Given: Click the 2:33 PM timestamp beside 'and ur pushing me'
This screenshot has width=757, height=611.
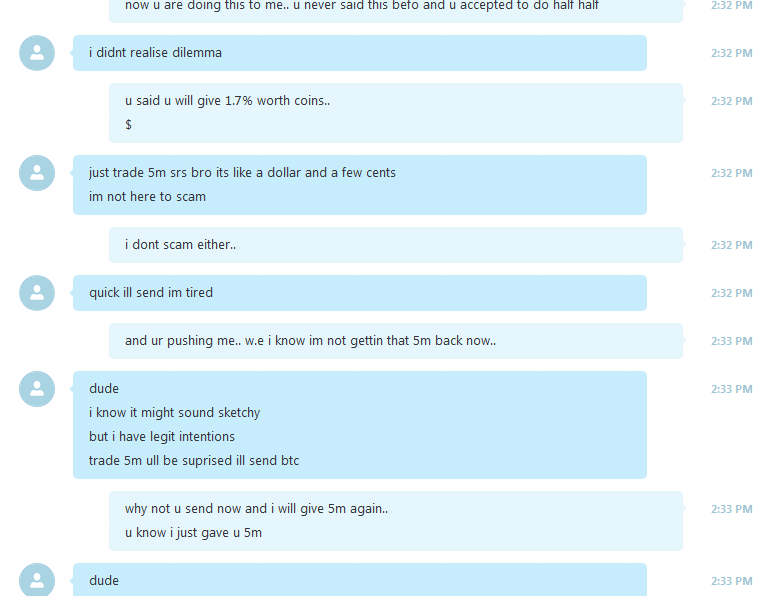Looking at the screenshot, I should 731,341.
